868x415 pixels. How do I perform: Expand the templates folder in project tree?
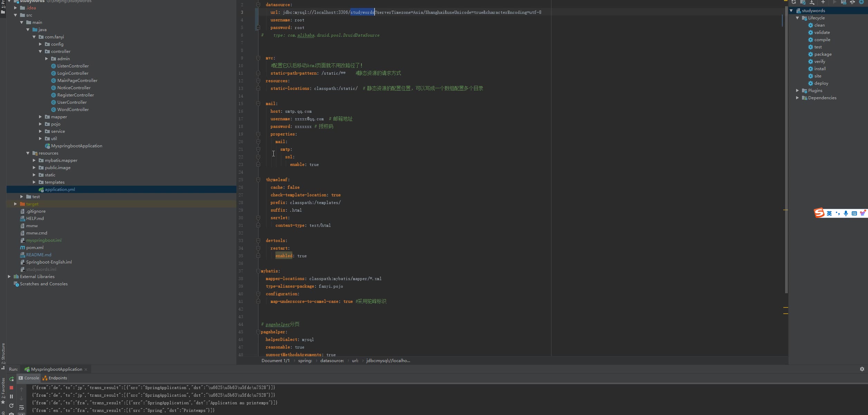tap(34, 182)
